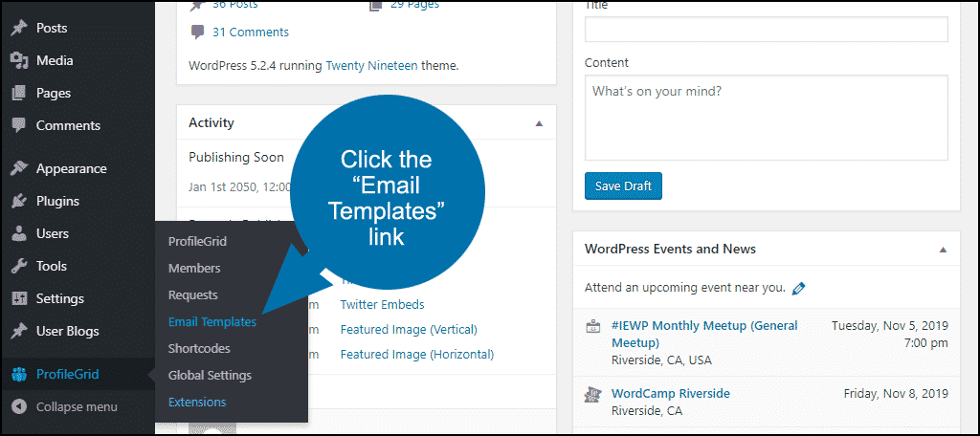980x436 pixels.
Task: Open the Tools wrench icon
Action: 19,266
